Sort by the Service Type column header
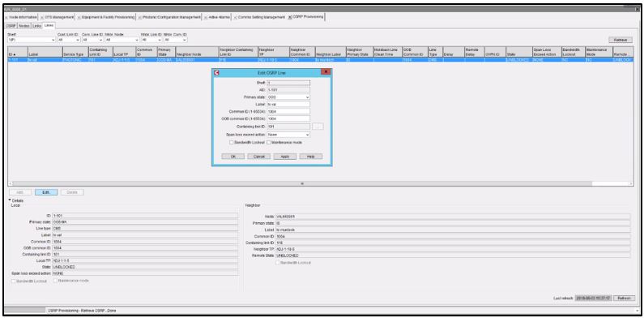The height and width of the screenshot is (318, 644). pyautogui.click(x=75, y=52)
